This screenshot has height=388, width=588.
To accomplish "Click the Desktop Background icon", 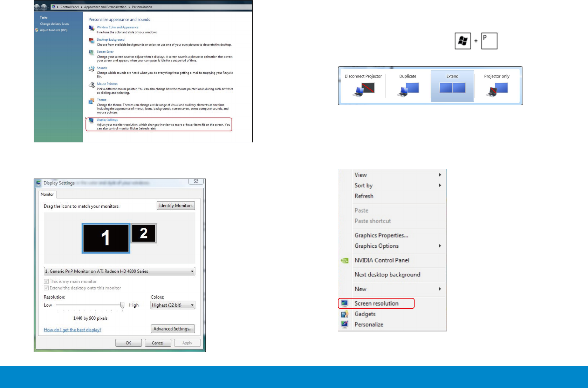I will (91, 41).
